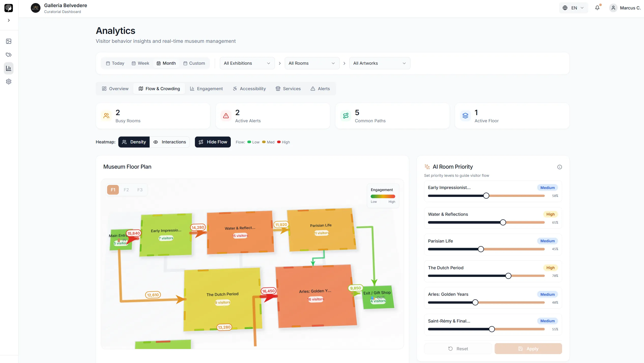The height and width of the screenshot is (363, 644).
Task: Switch heatmap to Interactions mode
Action: (x=170, y=142)
